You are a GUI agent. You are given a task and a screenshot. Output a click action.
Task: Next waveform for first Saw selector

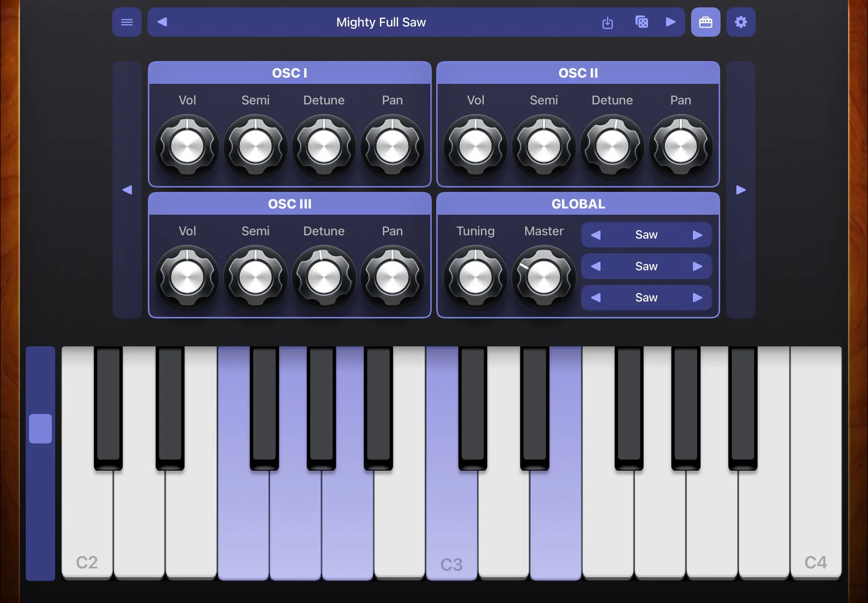(x=698, y=235)
